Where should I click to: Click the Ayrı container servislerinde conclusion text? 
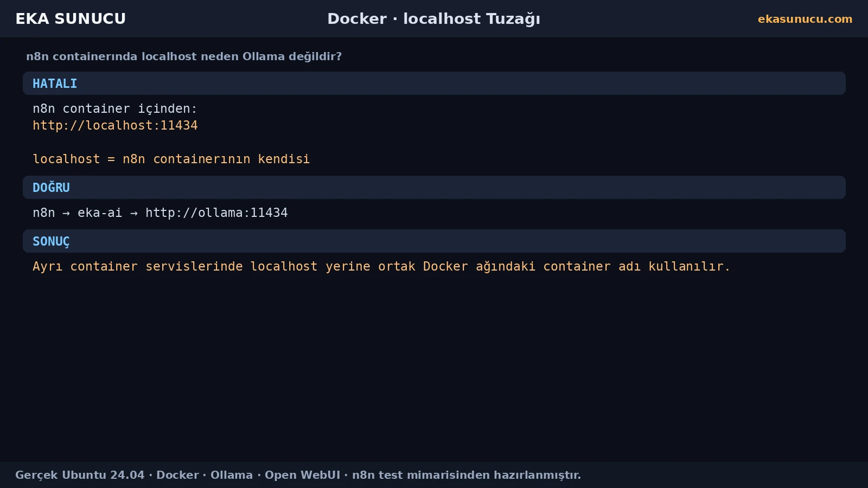[381, 266]
